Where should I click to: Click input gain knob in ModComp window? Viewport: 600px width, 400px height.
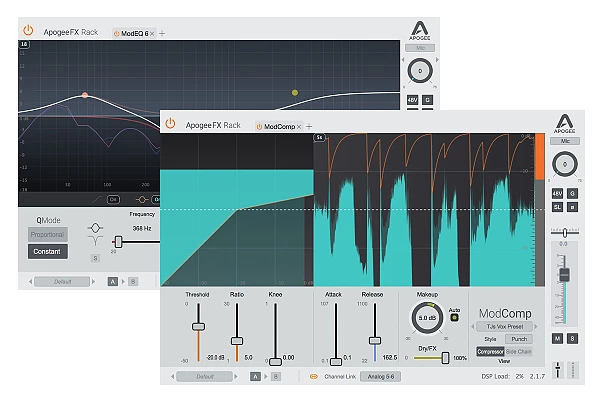tap(565, 164)
